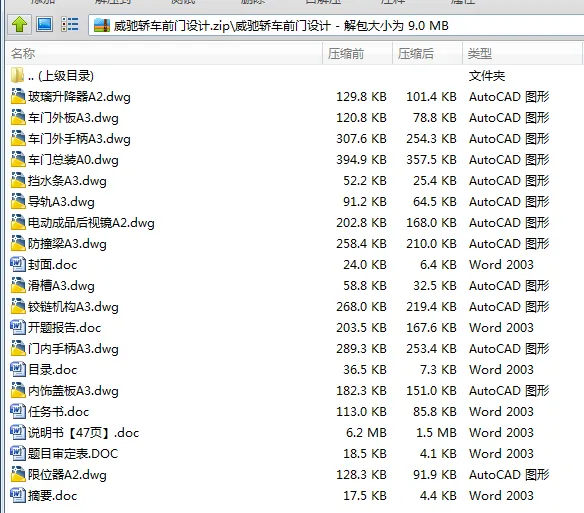Screen dimensions: 584x513
Task: Click the 挡水条A3.dwg file icon
Action: click(18, 180)
